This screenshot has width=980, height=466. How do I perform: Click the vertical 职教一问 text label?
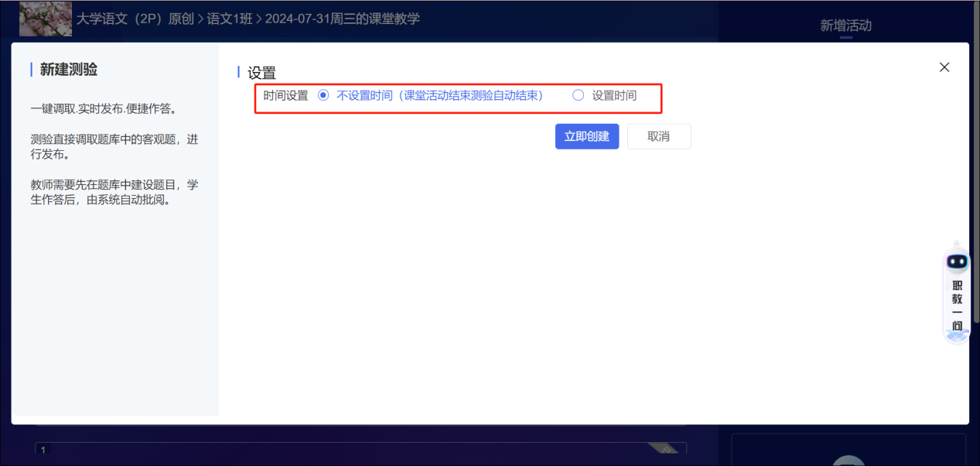[x=957, y=306]
